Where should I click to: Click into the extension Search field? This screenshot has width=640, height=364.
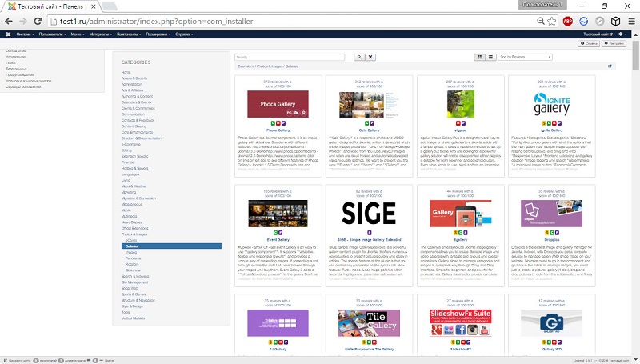point(290,57)
